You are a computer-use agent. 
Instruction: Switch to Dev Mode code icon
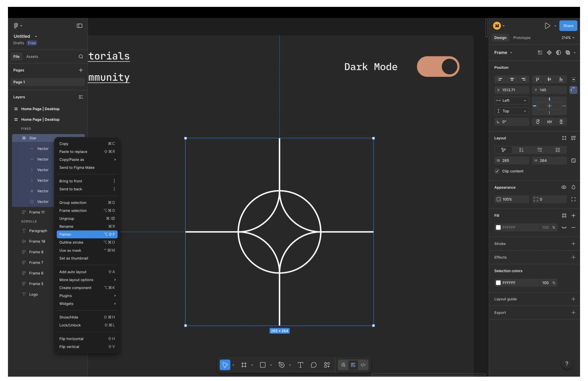point(363,365)
